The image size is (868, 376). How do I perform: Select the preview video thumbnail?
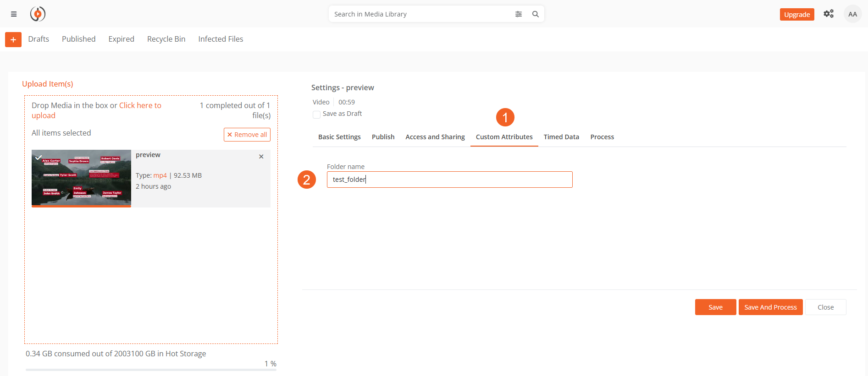(x=81, y=178)
